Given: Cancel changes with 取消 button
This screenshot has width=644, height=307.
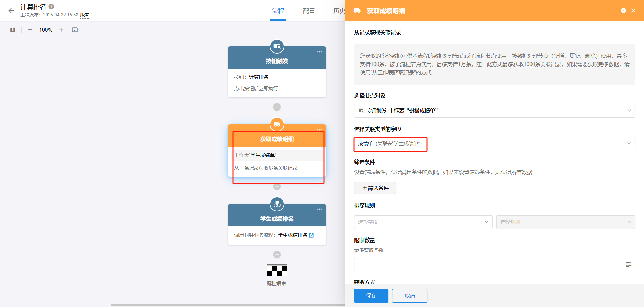Looking at the screenshot, I should pyautogui.click(x=410, y=296).
